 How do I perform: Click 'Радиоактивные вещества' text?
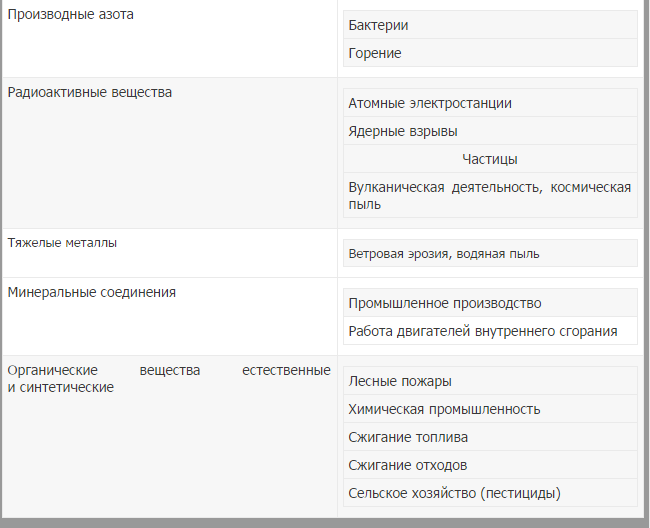pos(89,92)
